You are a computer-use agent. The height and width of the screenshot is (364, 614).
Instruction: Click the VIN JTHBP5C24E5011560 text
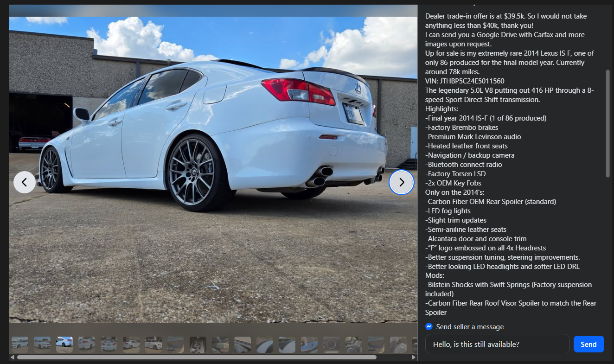[x=465, y=81]
